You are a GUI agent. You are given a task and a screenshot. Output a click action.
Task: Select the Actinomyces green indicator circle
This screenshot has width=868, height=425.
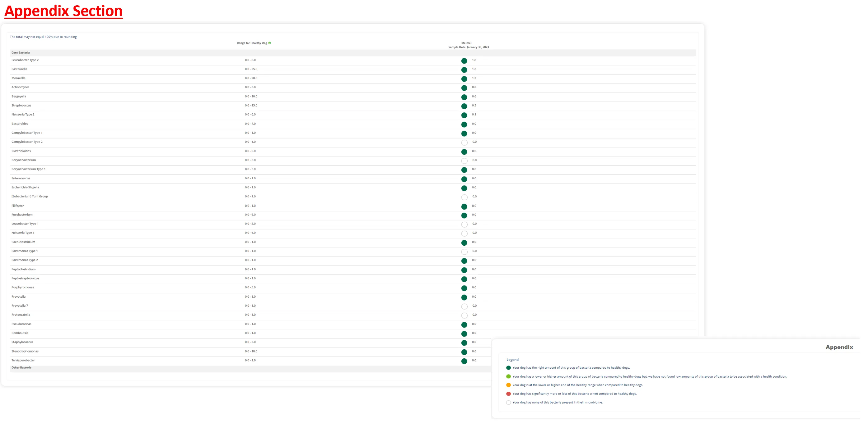pyautogui.click(x=464, y=88)
